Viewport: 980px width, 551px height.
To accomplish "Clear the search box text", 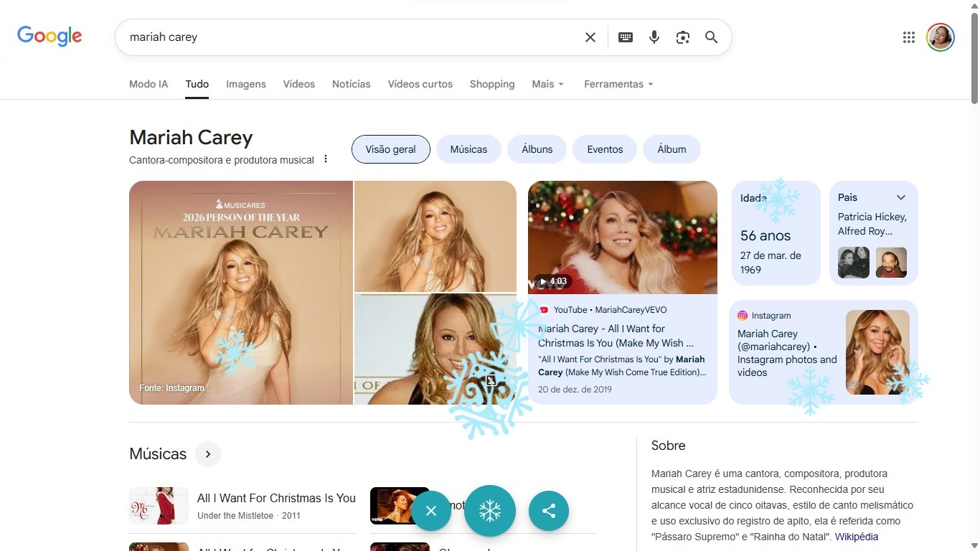I will [590, 37].
